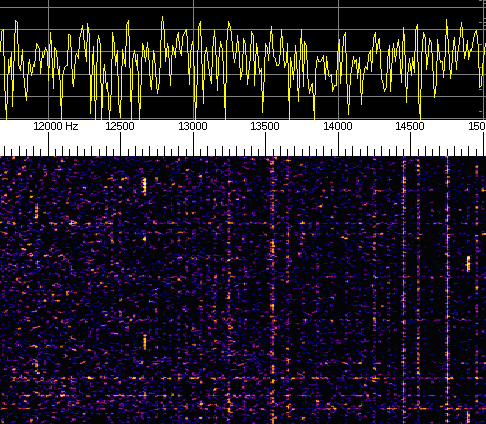
Task: Select the 12500 mark on frequency ruler
Action: (120, 126)
